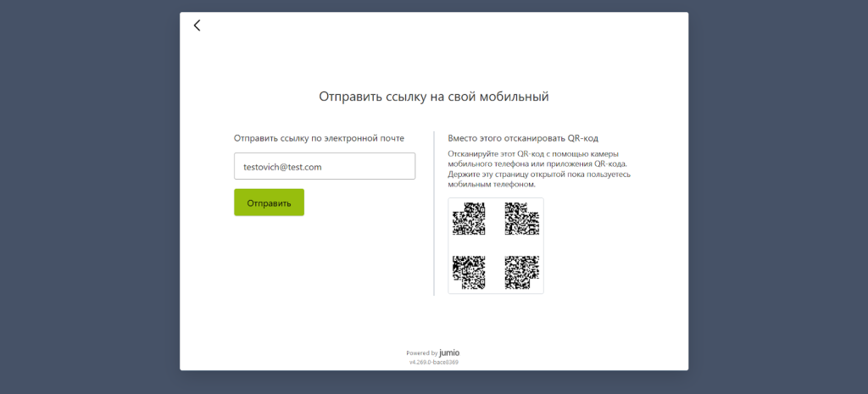Go back using the back arrow

pyautogui.click(x=197, y=25)
